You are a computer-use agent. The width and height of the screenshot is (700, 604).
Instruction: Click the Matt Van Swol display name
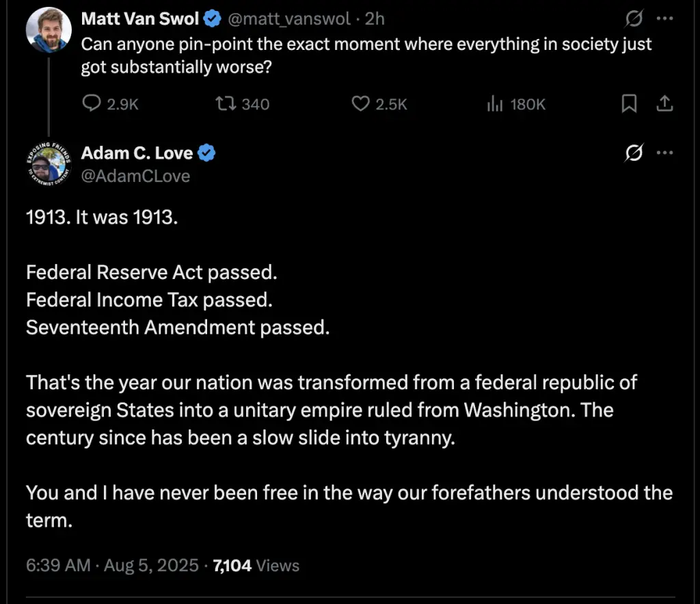(139, 18)
